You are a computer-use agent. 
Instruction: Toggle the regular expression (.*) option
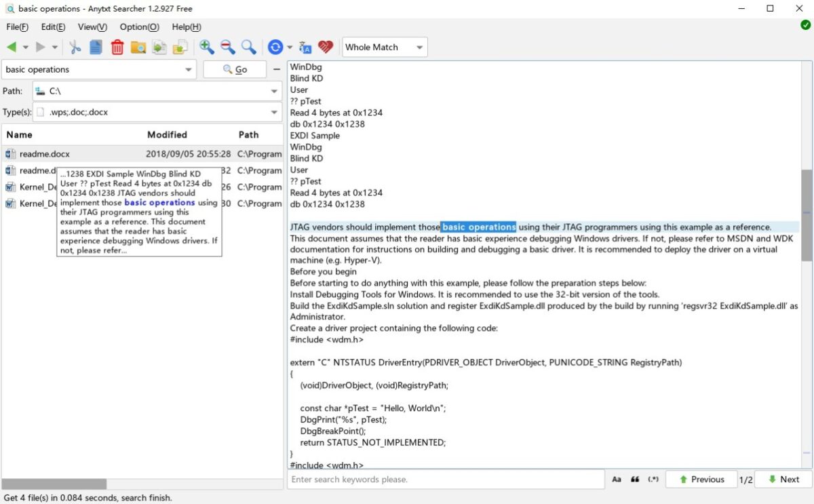pyautogui.click(x=653, y=480)
